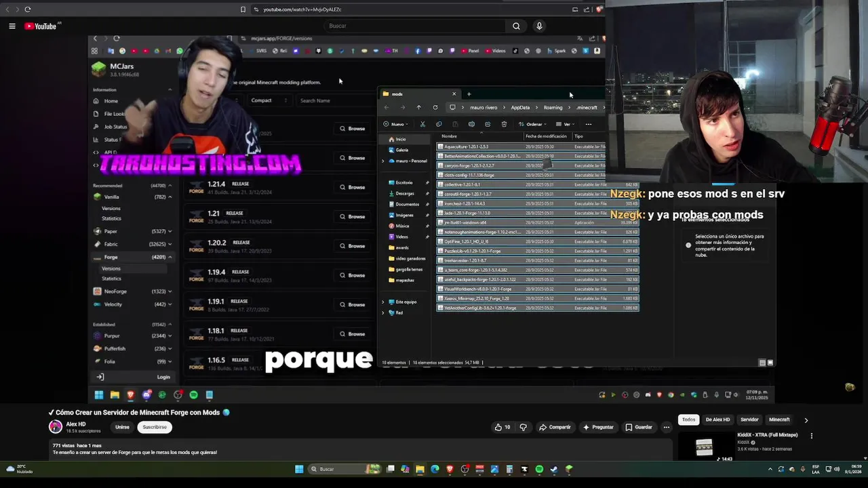The height and width of the screenshot is (488, 868).
Task: Select jei-8u461-windows-x64 file
Action: (x=466, y=222)
